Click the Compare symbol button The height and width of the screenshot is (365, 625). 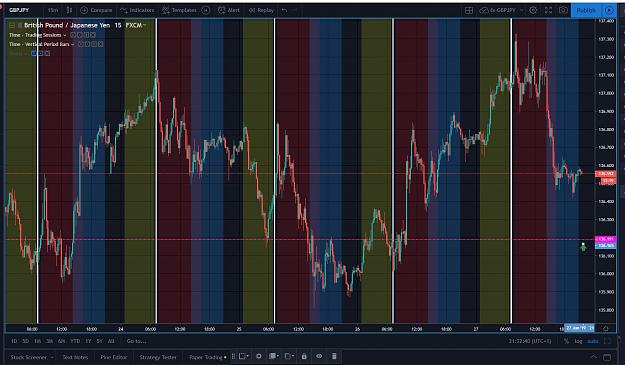point(96,10)
